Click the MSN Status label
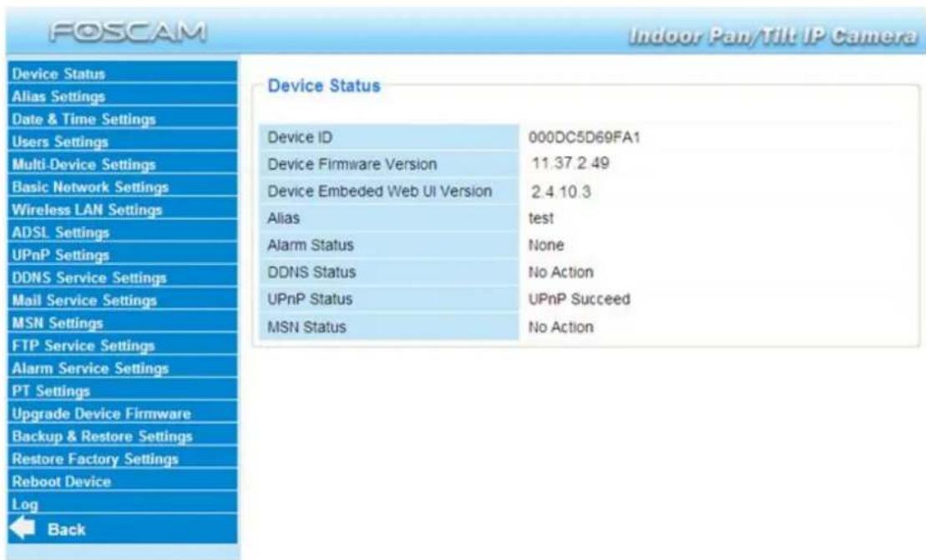 (307, 327)
